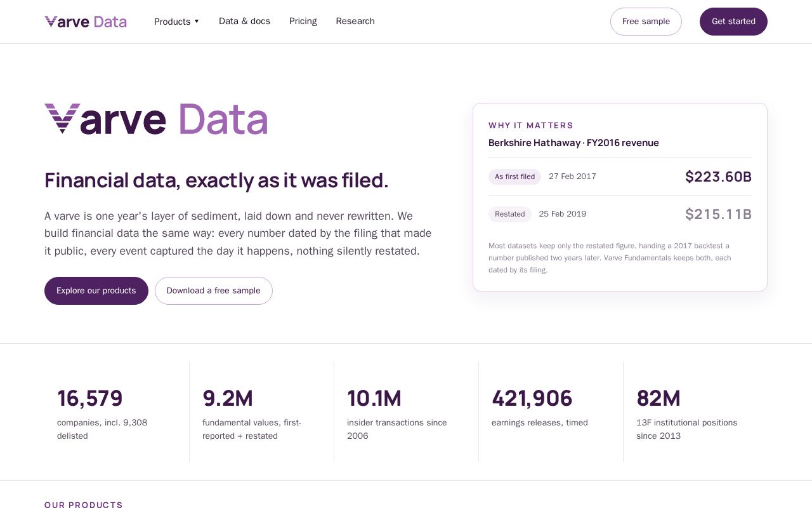This screenshot has width=812, height=508.
Task: Click Download a free sample button
Action: coord(214,291)
